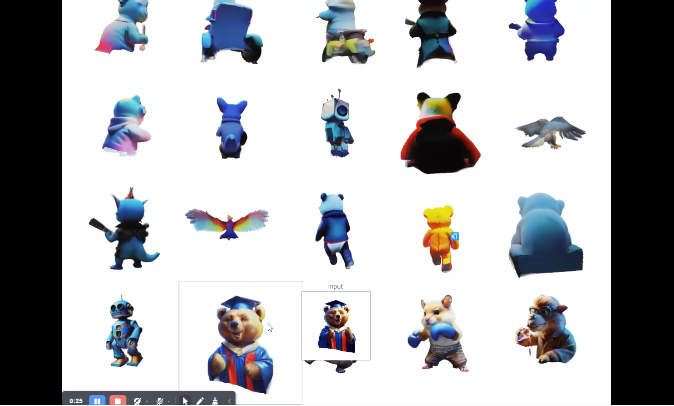Stop the recording with the red button
674x406 pixels.
click(x=118, y=401)
